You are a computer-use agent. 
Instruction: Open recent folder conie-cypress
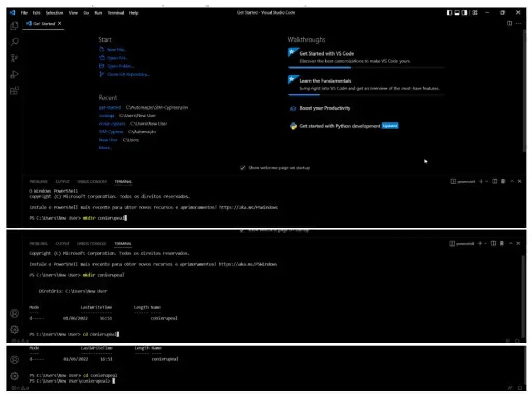[112, 124]
